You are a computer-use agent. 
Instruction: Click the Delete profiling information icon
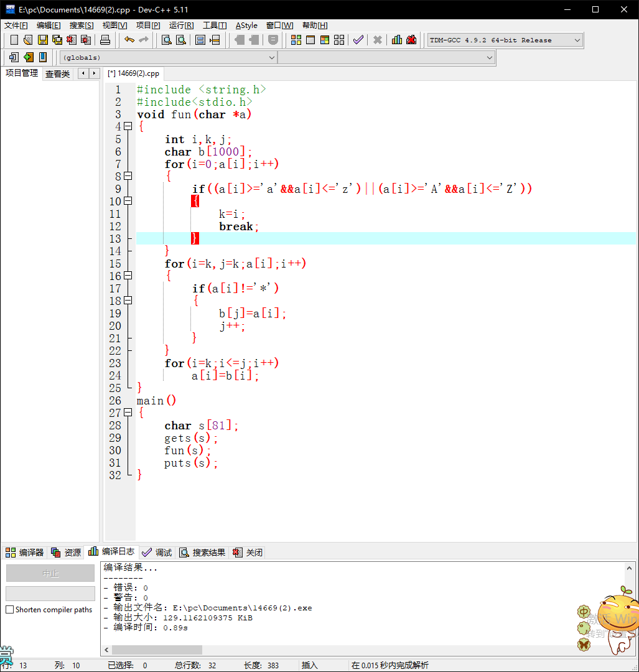point(411,40)
